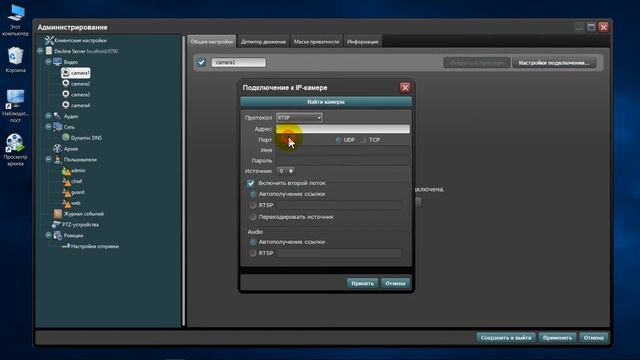Select the UDP radio button
640x360 pixels.
click(338, 140)
